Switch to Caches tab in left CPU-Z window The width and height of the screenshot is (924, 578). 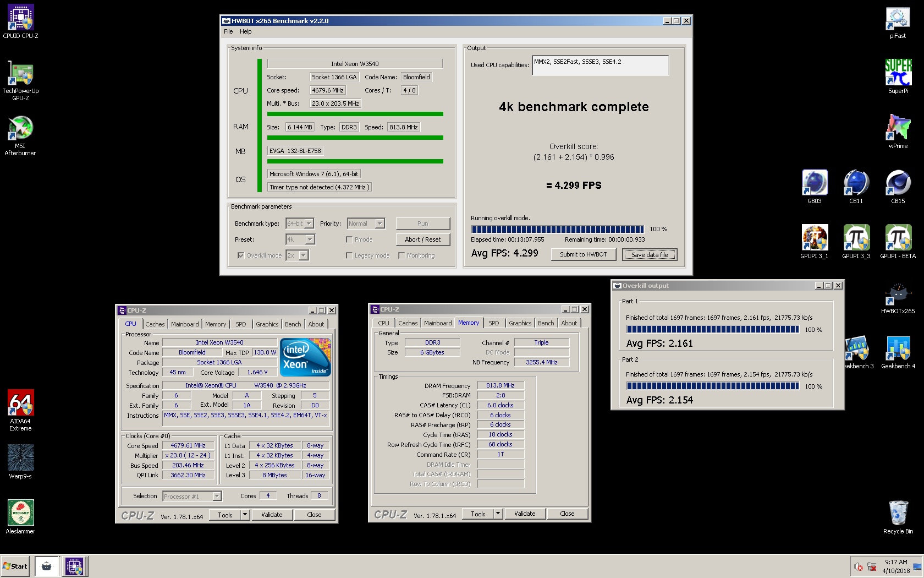point(155,324)
